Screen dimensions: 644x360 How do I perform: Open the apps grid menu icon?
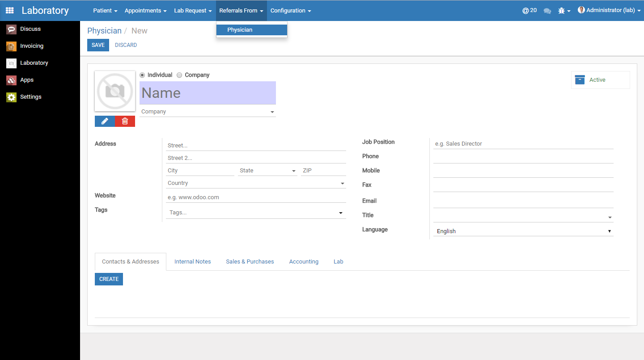coord(9,10)
